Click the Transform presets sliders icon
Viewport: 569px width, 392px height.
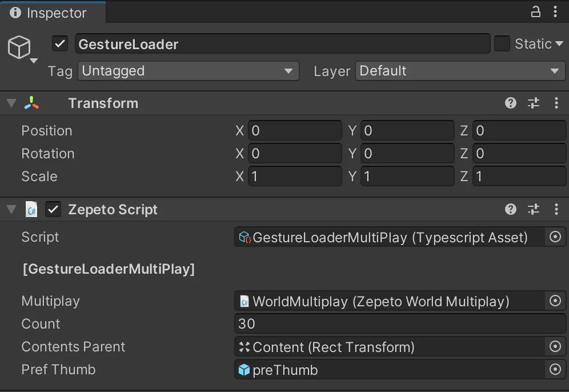point(534,103)
